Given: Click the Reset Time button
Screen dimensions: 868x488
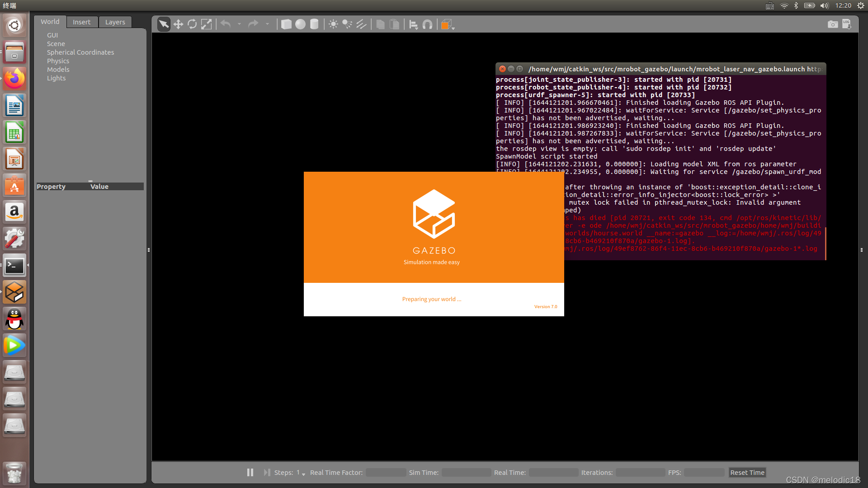Looking at the screenshot, I should [747, 472].
